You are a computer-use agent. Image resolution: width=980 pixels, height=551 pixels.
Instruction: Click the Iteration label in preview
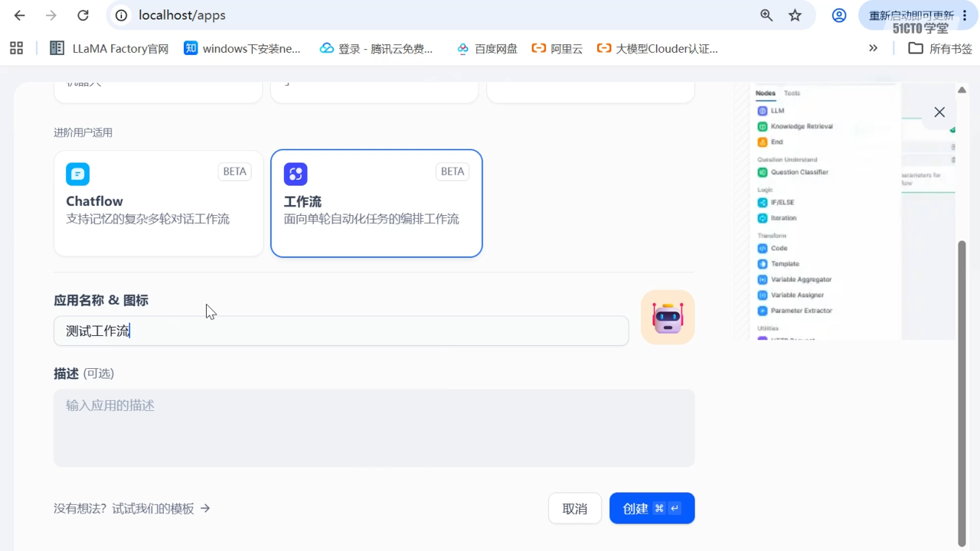click(784, 218)
